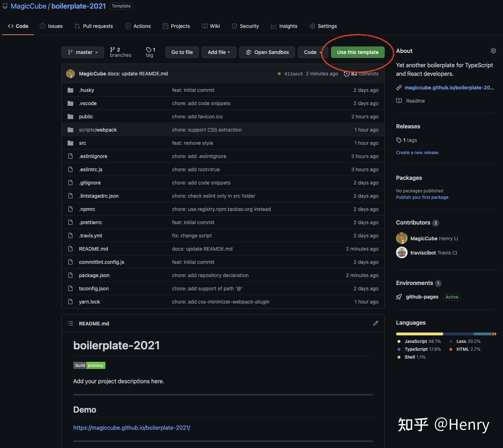Expand the Code download dropdown
The image size is (503, 448).
point(312,52)
